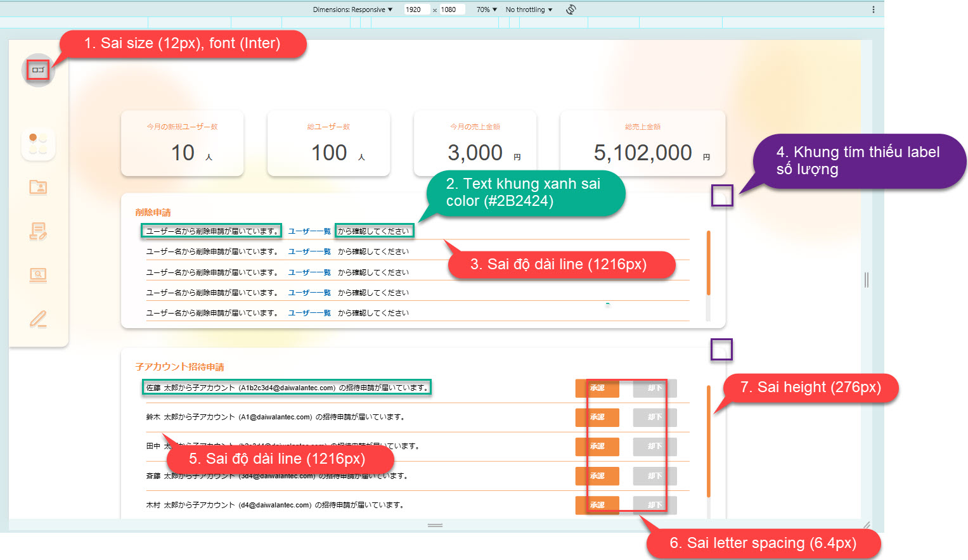Click the ロゴ logo in the sidebar
The height and width of the screenshot is (560, 968).
(x=38, y=70)
